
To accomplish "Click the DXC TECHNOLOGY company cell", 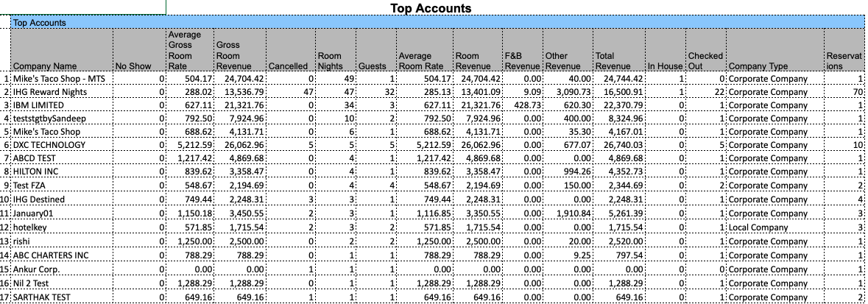I will coord(49,145).
